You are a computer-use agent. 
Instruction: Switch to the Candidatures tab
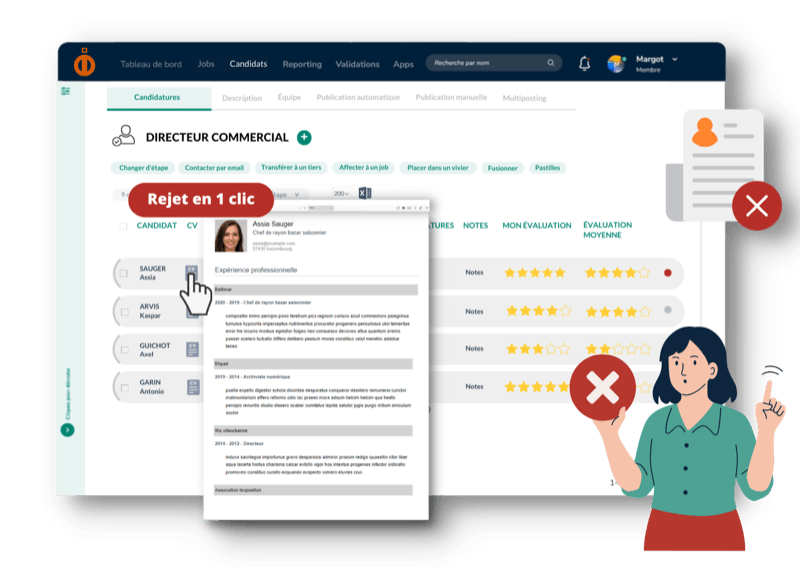(159, 97)
